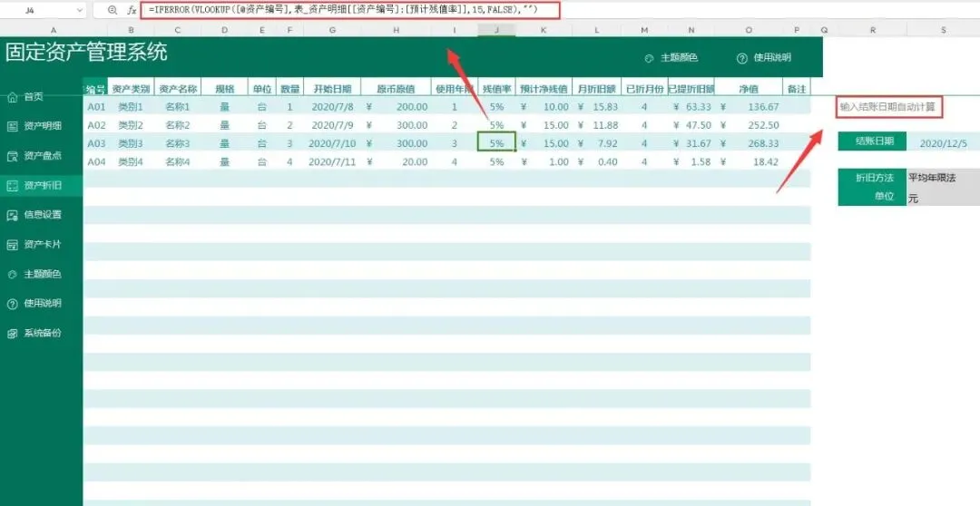This screenshot has height=506, width=980.
Task: Open 资产明细 sidebar icon
Action: click(x=12, y=126)
